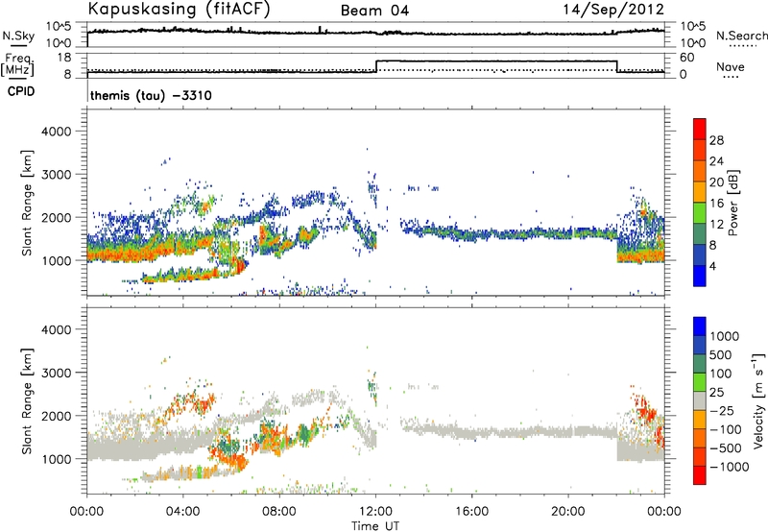Click the '-1000' velocity colorbar tick label
This screenshot has height=532, width=768.
click(729, 467)
